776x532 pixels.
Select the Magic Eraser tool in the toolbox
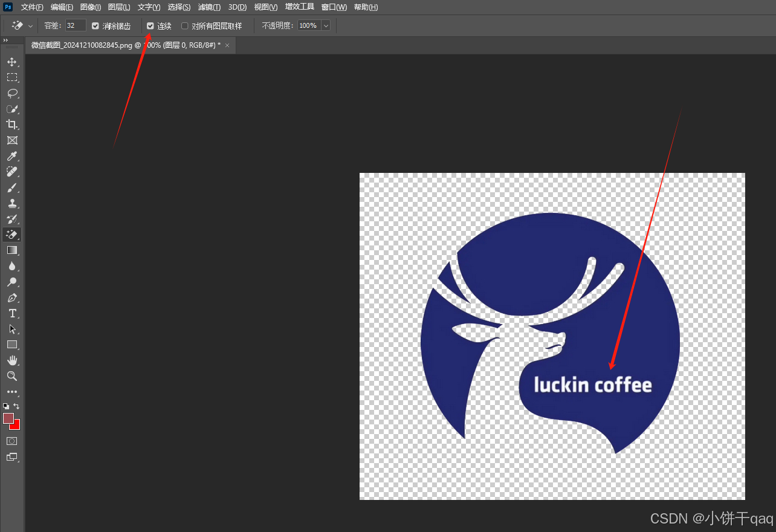pyautogui.click(x=12, y=235)
